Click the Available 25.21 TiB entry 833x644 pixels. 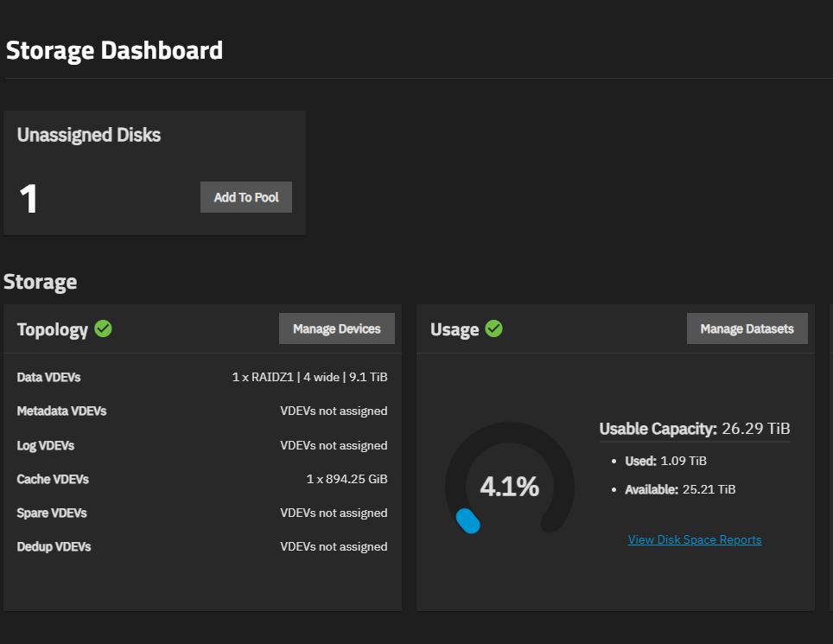(x=680, y=489)
